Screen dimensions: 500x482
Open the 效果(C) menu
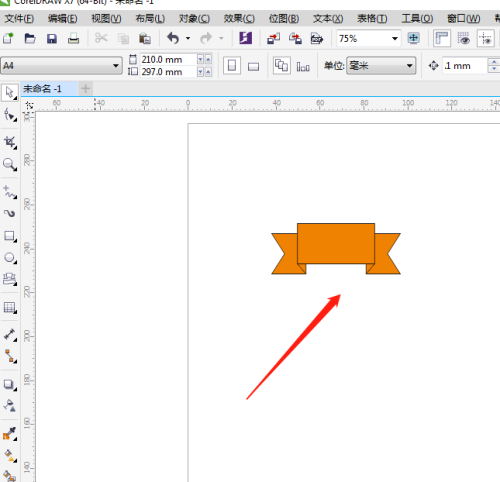pyautogui.click(x=239, y=18)
